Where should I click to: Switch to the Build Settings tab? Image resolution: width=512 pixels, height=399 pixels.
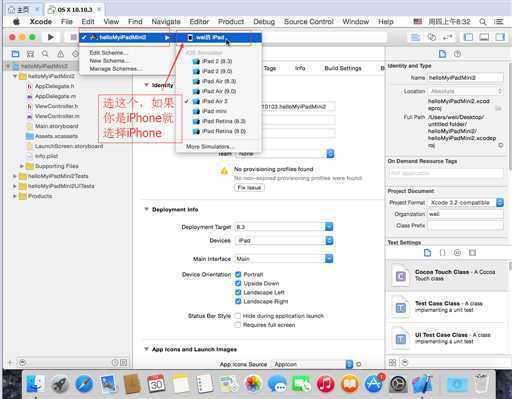(x=343, y=68)
